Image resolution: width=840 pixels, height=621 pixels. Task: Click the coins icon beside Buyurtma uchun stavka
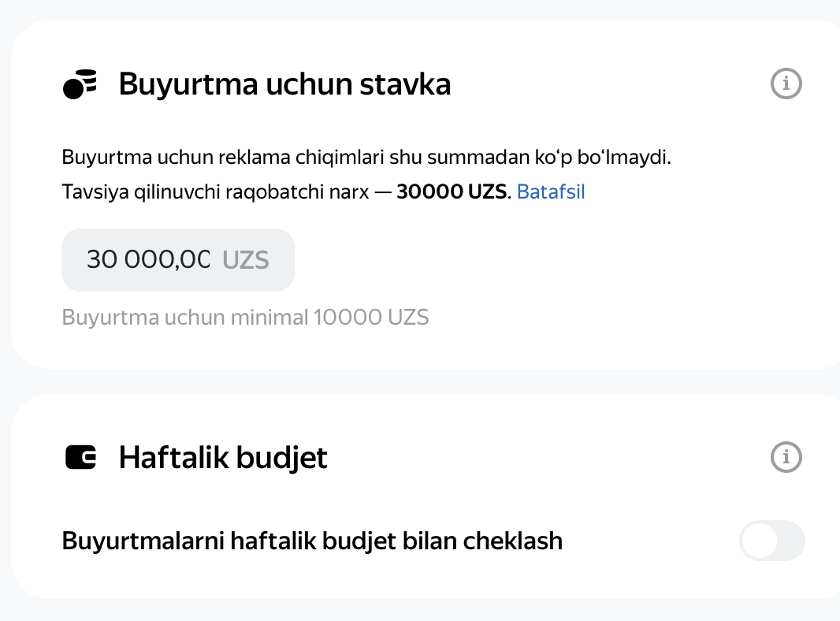point(80,84)
